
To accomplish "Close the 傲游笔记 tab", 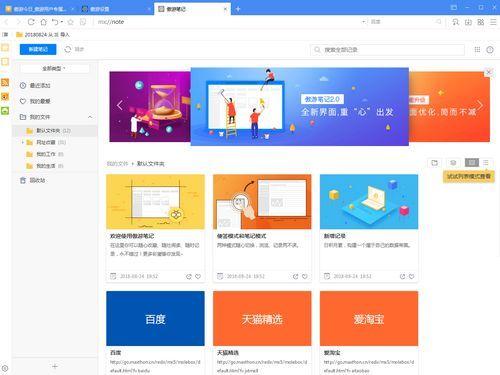I will click(x=226, y=9).
